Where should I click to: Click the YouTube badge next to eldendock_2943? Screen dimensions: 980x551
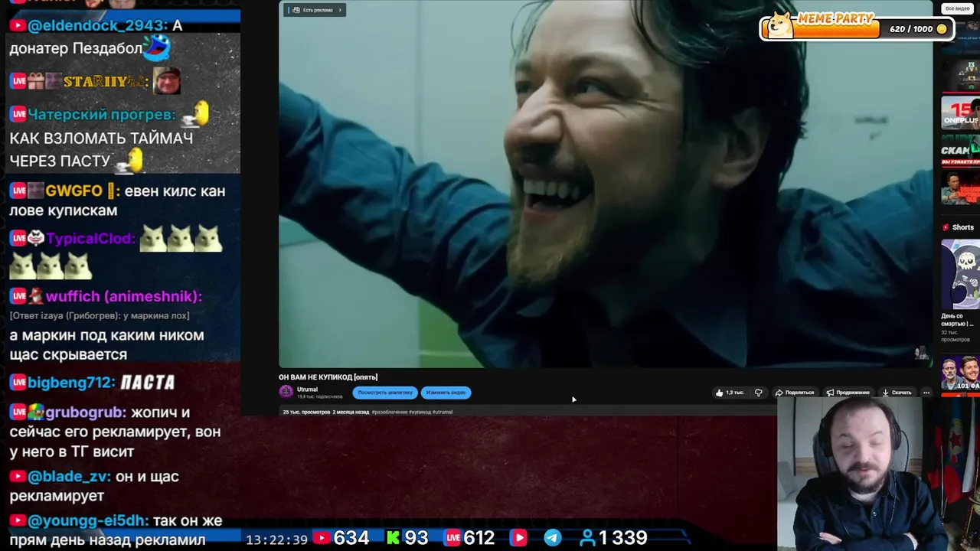tap(18, 25)
